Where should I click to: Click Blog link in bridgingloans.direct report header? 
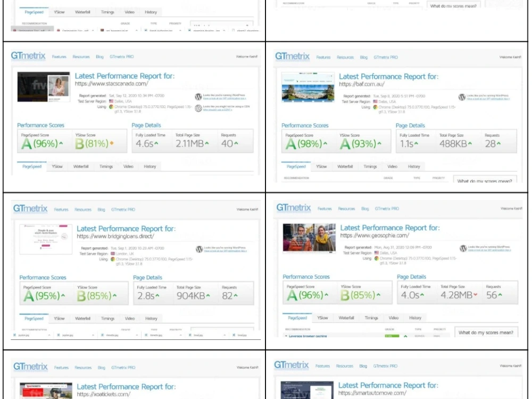101,210
